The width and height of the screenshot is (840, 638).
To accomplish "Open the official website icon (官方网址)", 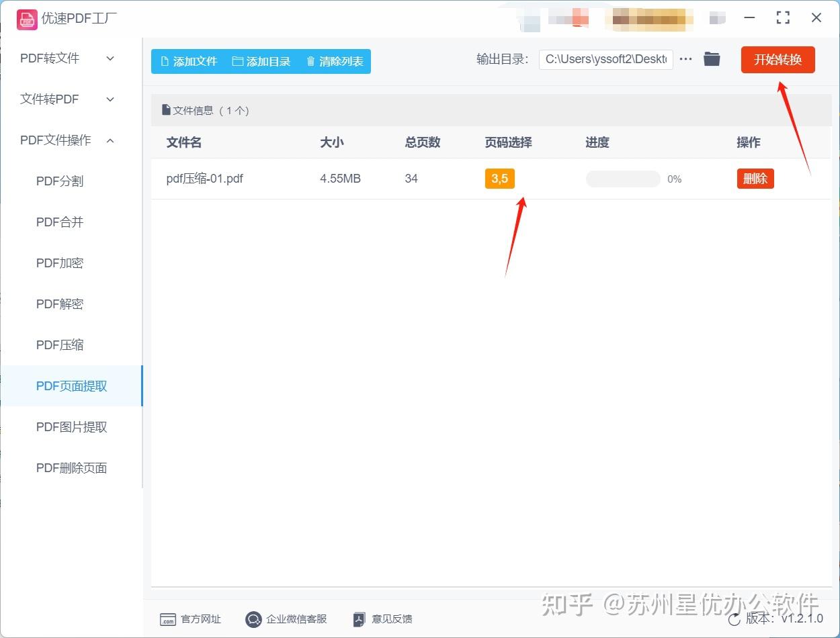I will [x=167, y=619].
